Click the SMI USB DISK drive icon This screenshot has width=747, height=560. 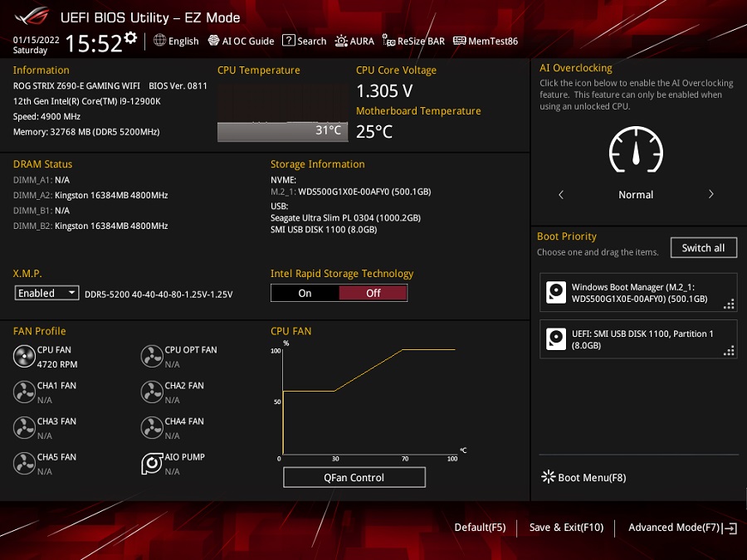556,339
